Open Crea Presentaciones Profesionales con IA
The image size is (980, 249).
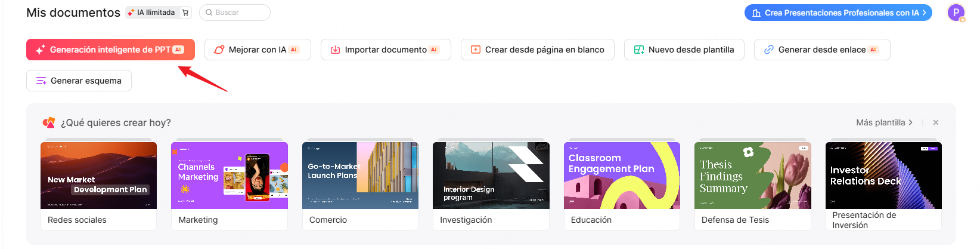tap(838, 13)
